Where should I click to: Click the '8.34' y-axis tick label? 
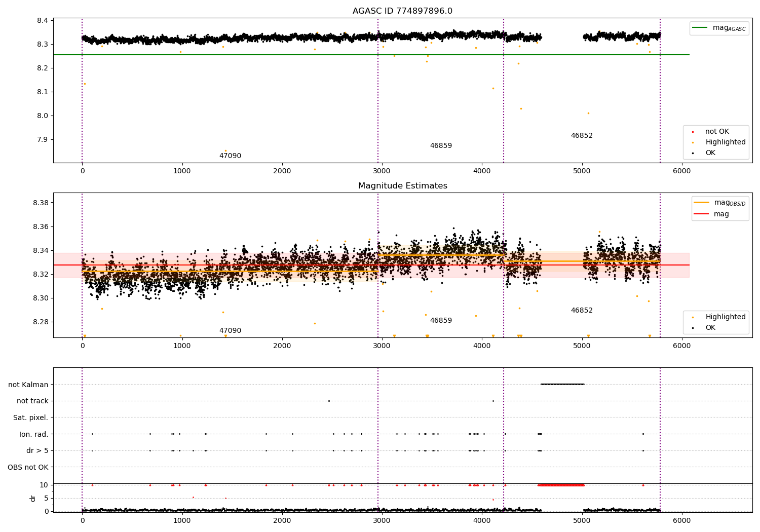click(41, 251)
